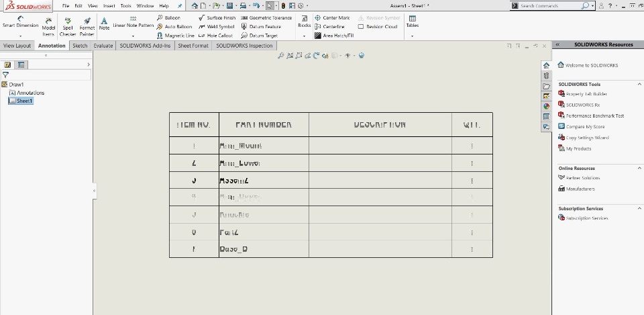
Task: Open the Options gear icon
Action: coord(301,6)
